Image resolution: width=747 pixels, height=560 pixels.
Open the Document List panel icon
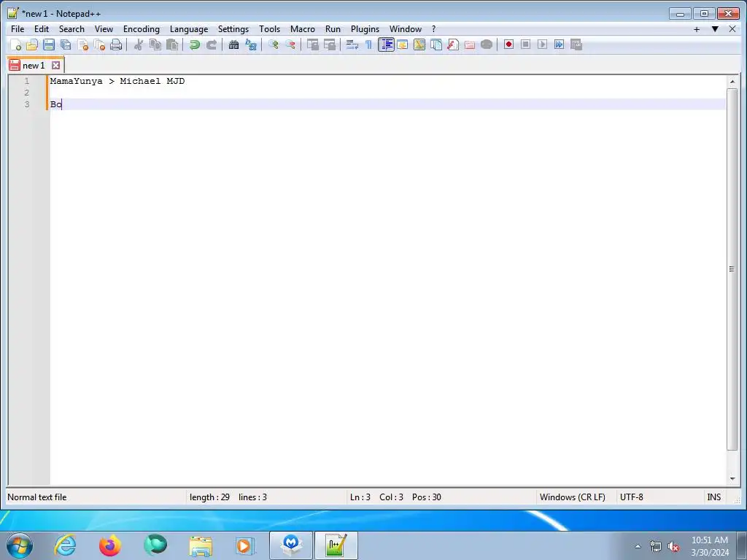[436, 44]
